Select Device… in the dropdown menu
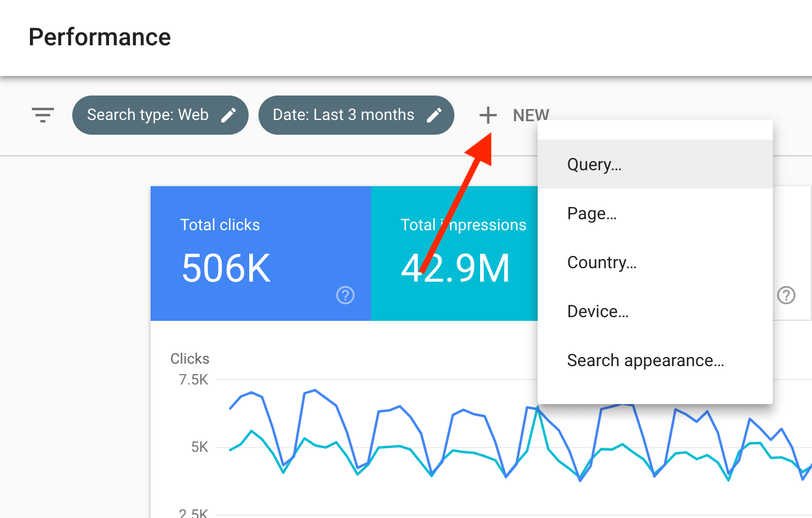Image resolution: width=812 pixels, height=518 pixels. tap(655, 311)
